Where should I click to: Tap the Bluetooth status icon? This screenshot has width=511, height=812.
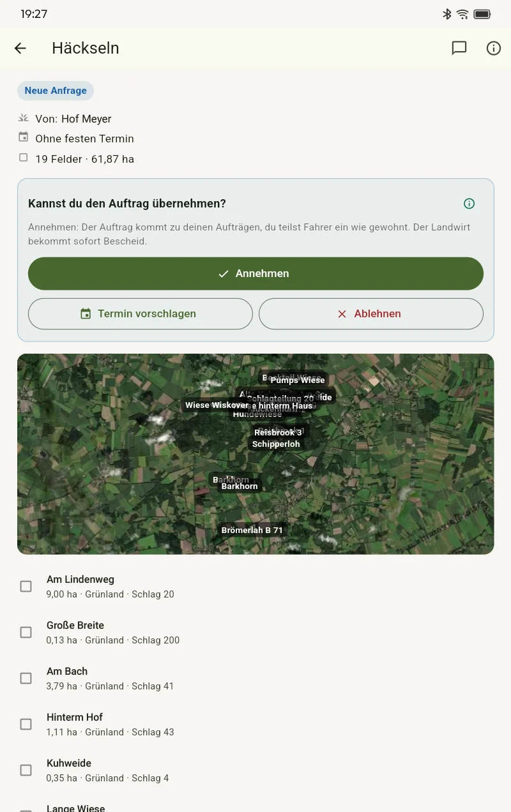coord(447,14)
